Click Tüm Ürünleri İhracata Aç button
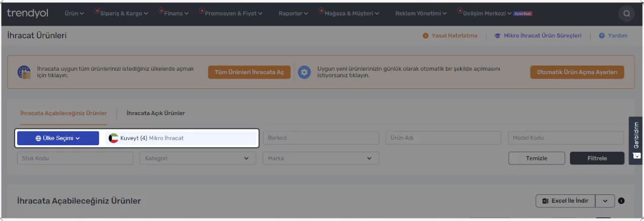 [x=249, y=72]
